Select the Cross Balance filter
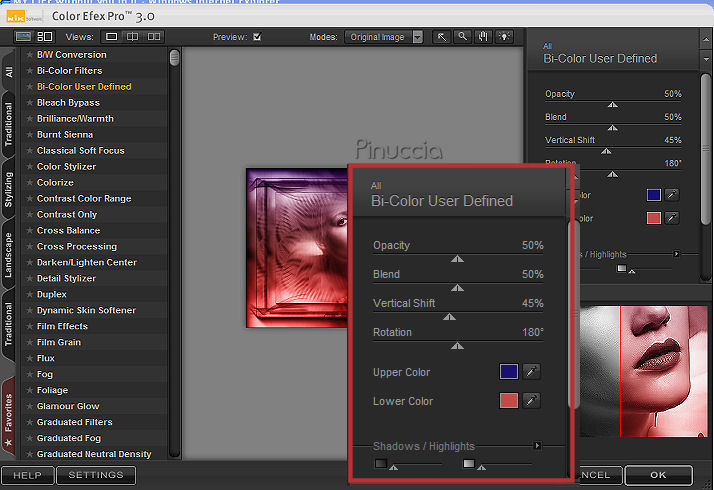This screenshot has width=714, height=490. pos(68,230)
